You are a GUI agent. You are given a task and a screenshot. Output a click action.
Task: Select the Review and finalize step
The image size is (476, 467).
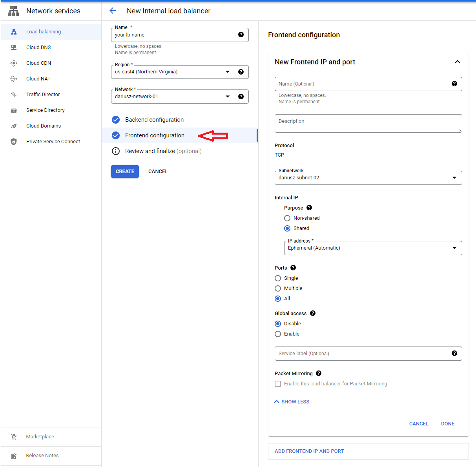point(180,151)
